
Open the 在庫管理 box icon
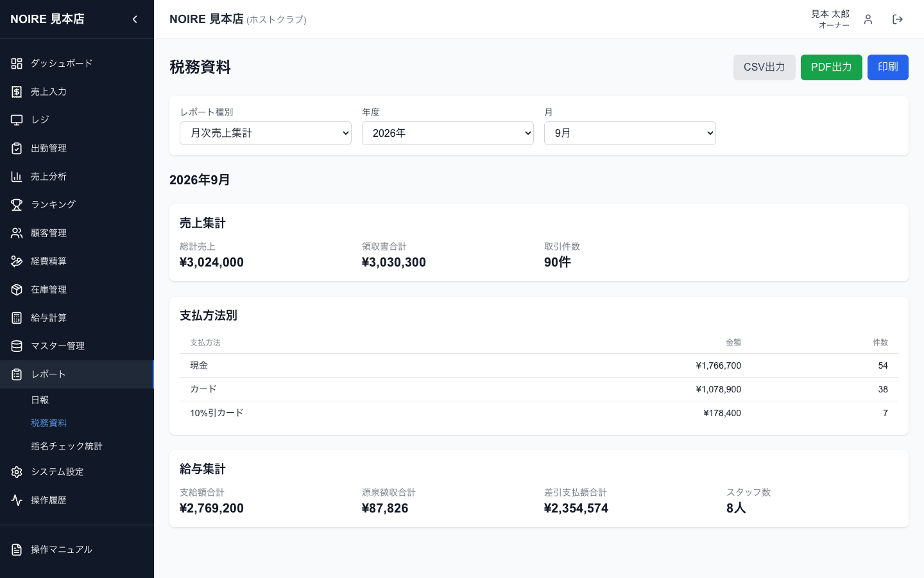pyautogui.click(x=17, y=290)
